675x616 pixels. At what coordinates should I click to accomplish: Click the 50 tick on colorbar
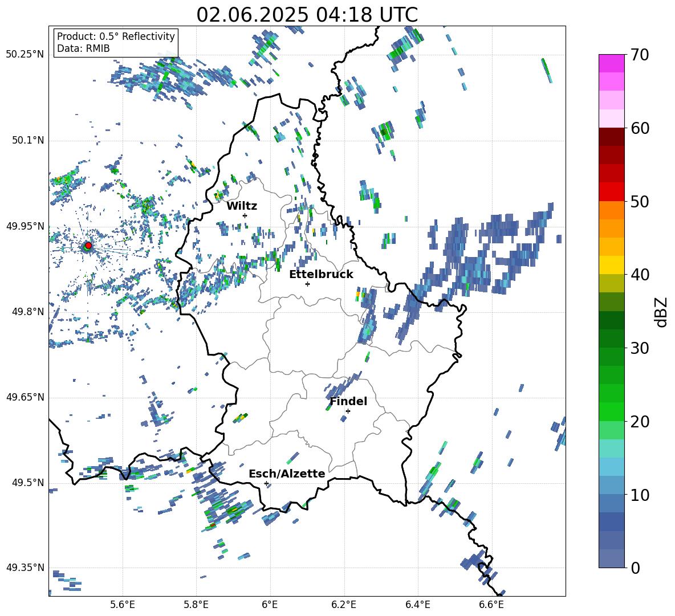[x=640, y=201]
